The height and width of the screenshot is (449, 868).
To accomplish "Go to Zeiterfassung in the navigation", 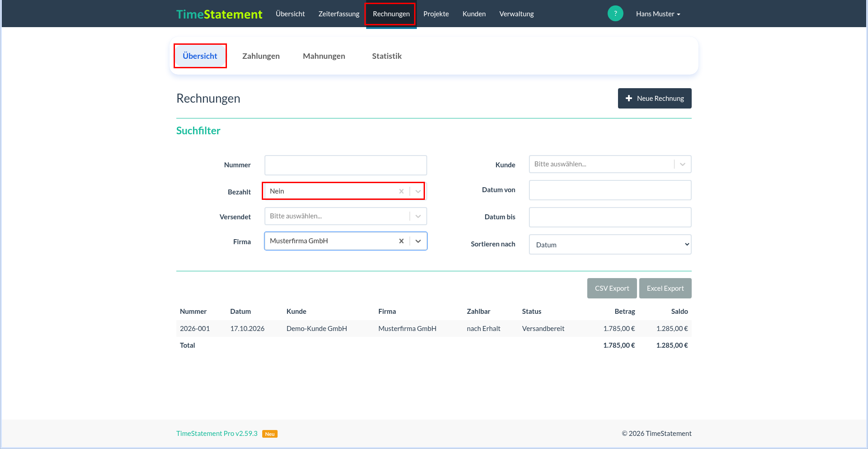I will pos(339,14).
